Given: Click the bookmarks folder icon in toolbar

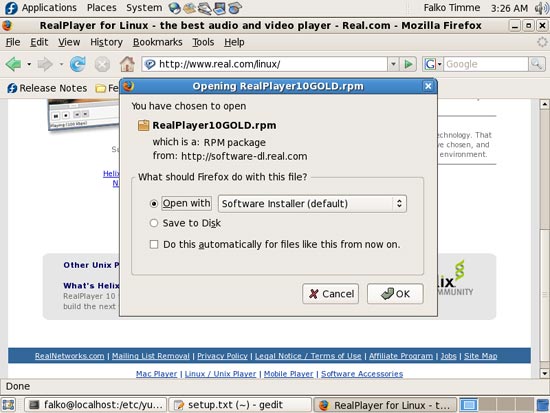Looking at the screenshot, I should tap(100, 88).
